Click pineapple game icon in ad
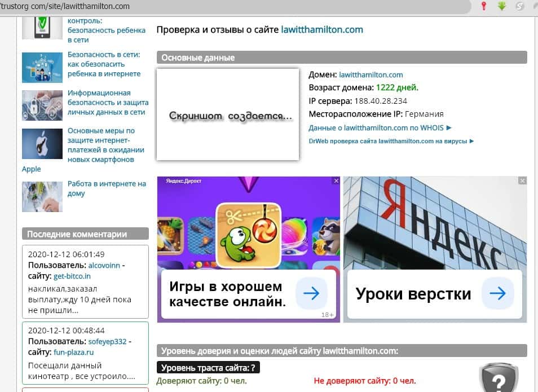The width and height of the screenshot is (538, 392). 170,236
